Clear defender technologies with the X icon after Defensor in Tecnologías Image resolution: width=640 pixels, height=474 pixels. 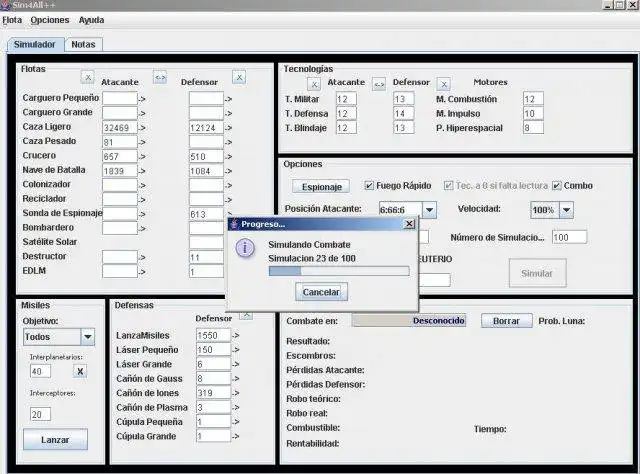[x=444, y=85]
